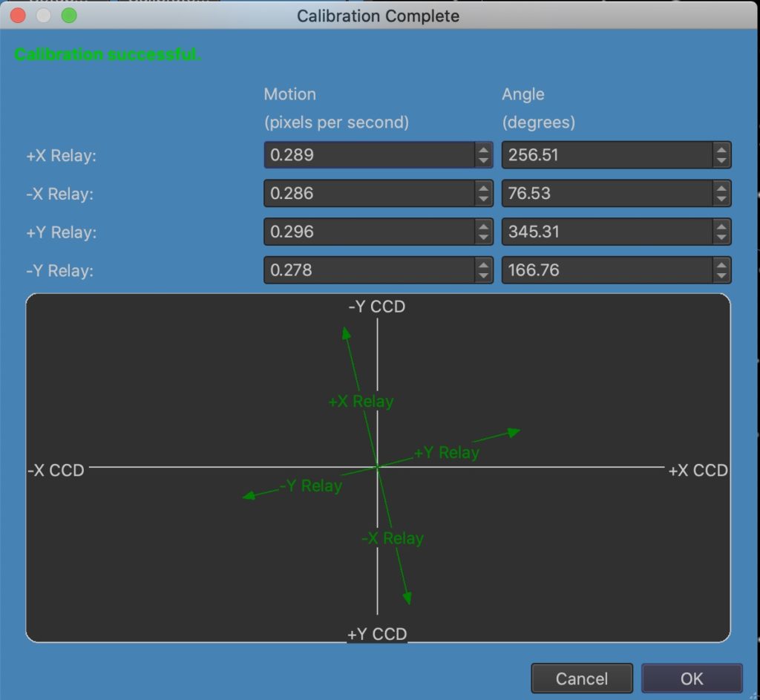Click the green '-Y Relay' vector label

(x=311, y=485)
